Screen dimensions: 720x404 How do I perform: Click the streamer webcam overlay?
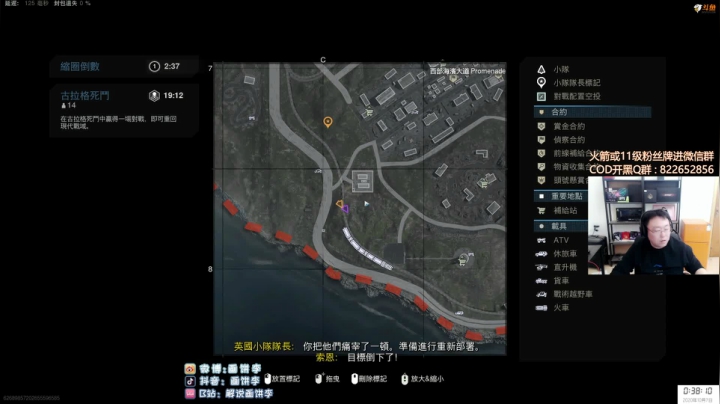(653, 225)
